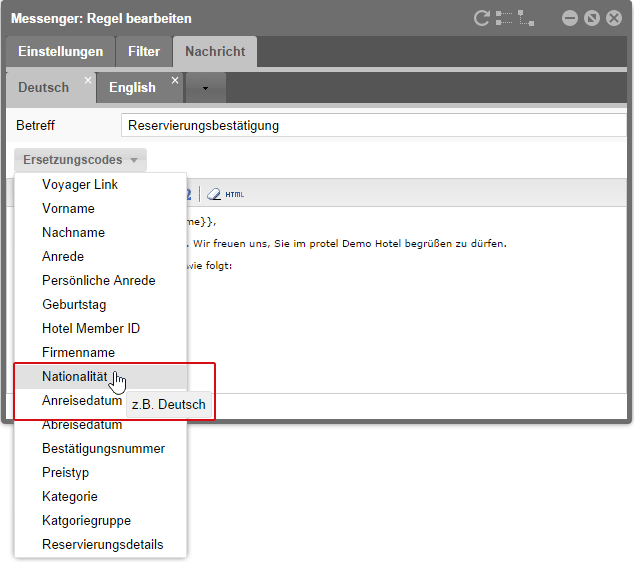Click the Betreff subject input field
The width and height of the screenshot is (634, 562).
click(372, 126)
